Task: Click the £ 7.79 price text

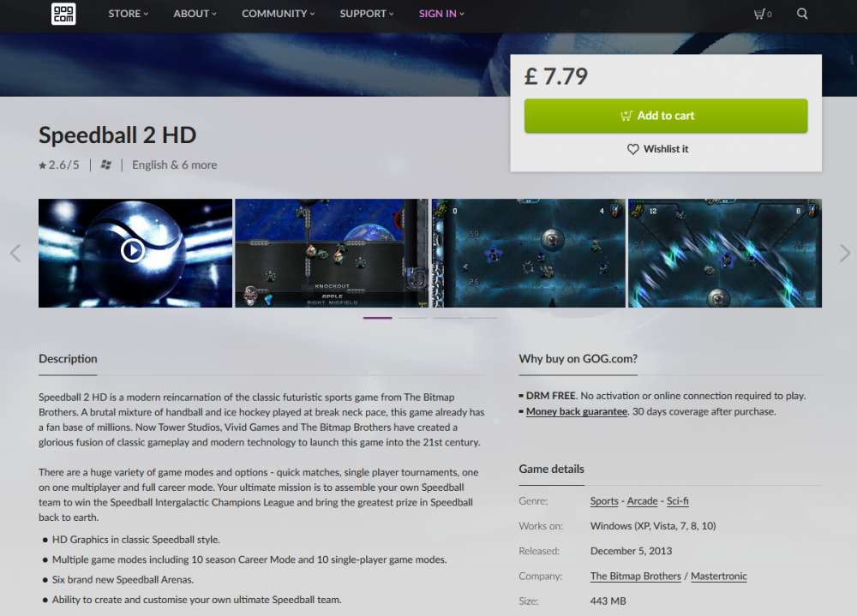Action: (556, 76)
